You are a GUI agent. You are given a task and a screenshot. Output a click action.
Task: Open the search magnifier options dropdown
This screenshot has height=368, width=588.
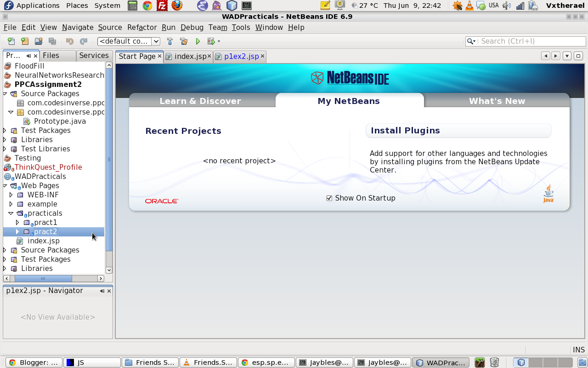click(472, 41)
